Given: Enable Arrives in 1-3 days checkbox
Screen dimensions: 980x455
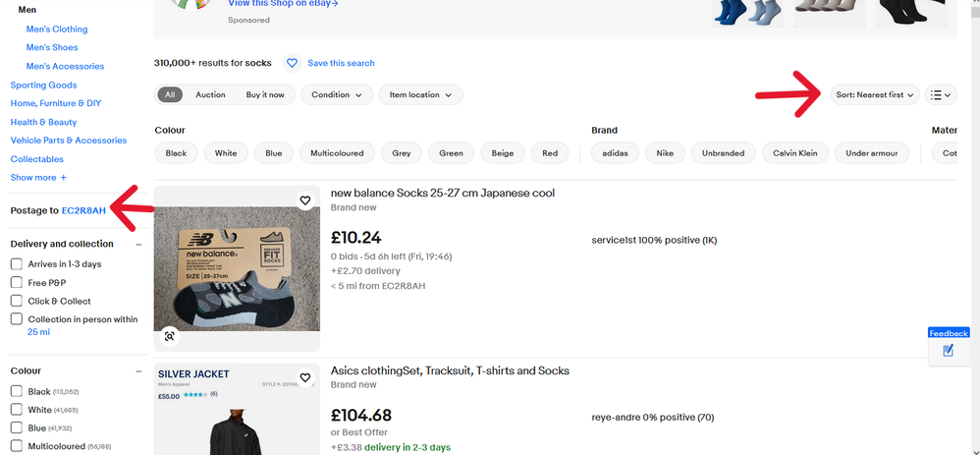Looking at the screenshot, I should click(17, 264).
